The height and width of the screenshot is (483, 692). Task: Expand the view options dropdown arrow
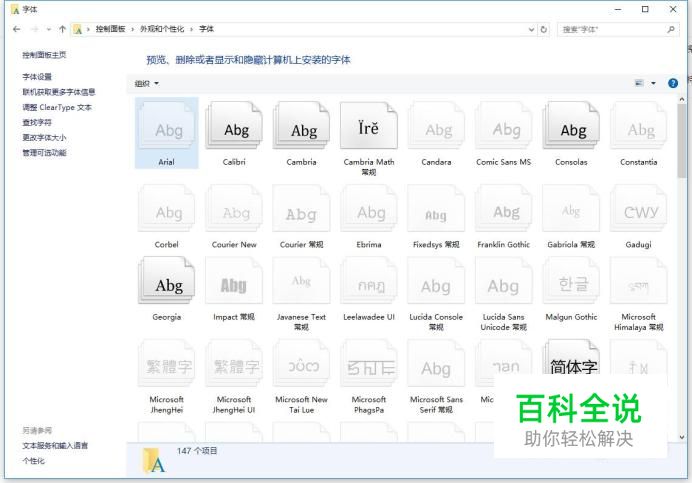[653, 83]
